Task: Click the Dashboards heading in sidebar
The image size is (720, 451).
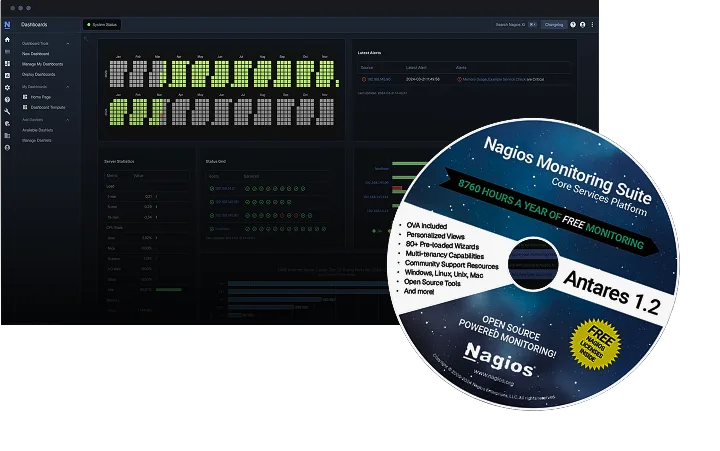Action: pyautogui.click(x=34, y=25)
